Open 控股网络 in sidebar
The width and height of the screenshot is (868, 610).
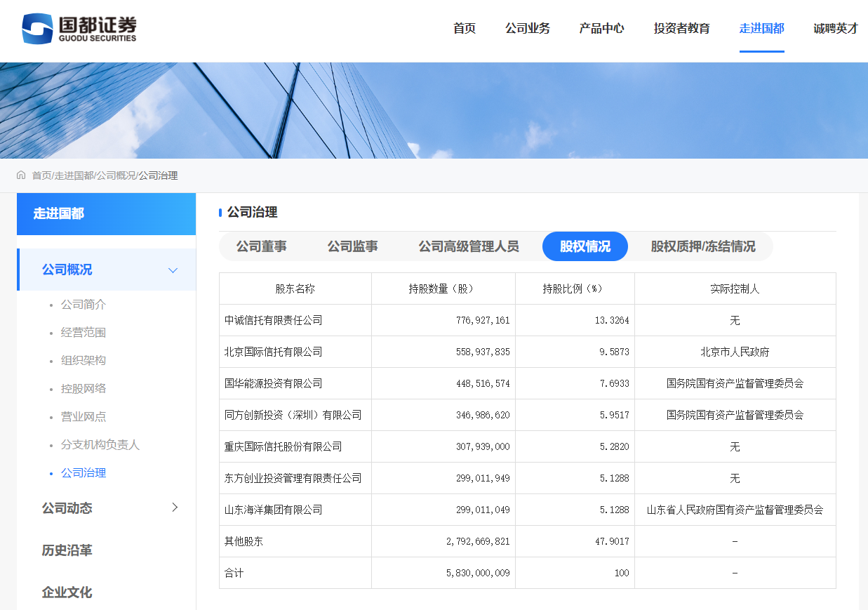84,389
